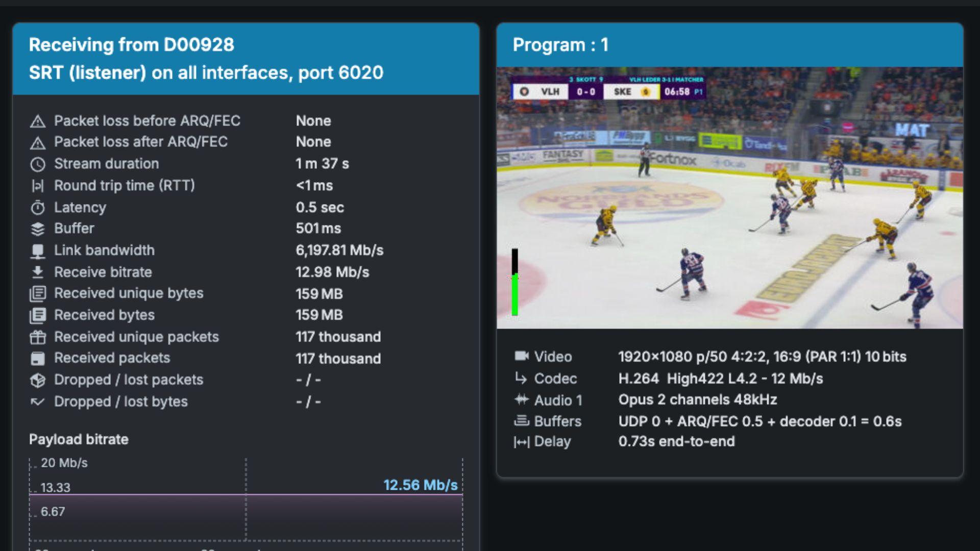The height and width of the screenshot is (551, 980).
Task: Click the Received unique packets gift icon
Action: tap(38, 337)
